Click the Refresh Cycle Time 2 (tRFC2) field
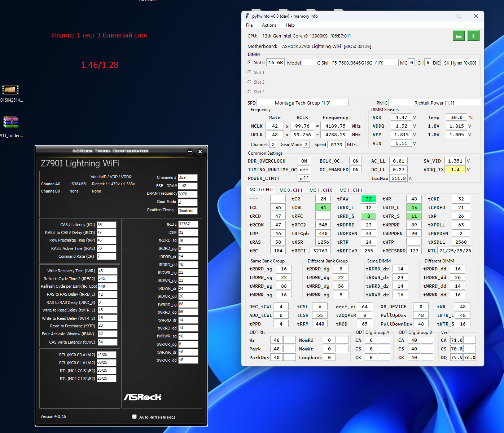Screen dimensions: 504x433 [x=108, y=279]
